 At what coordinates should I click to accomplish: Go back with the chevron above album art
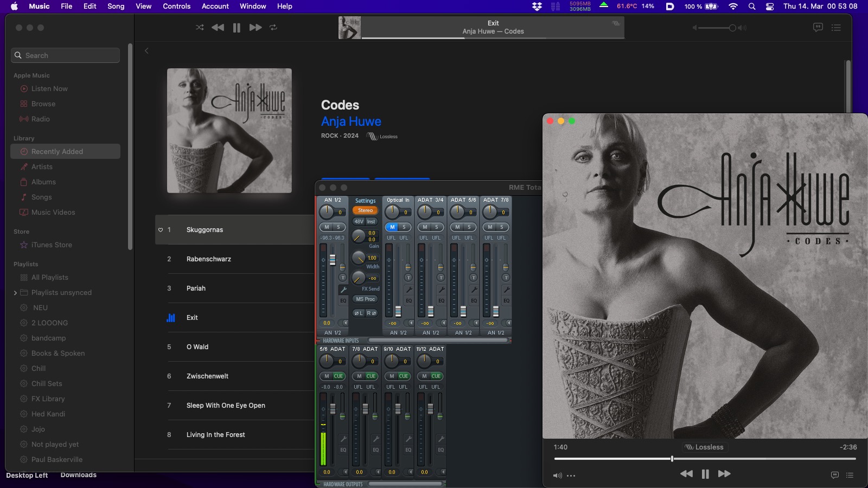point(146,50)
